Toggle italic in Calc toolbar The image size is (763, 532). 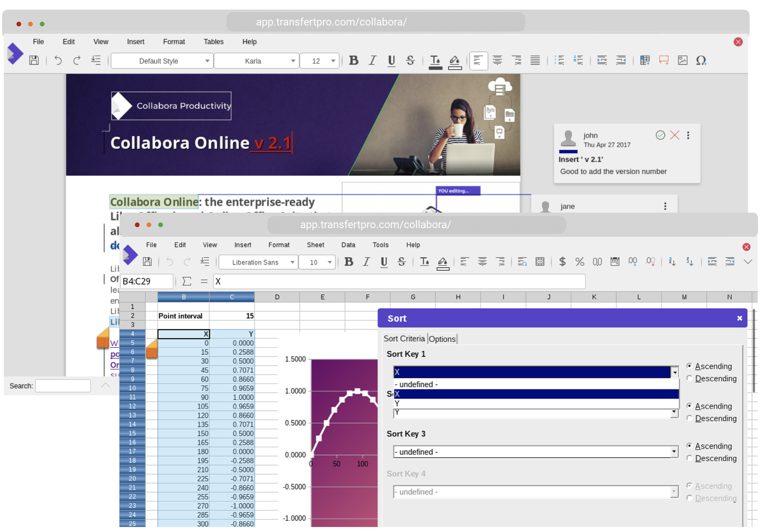point(366,262)
